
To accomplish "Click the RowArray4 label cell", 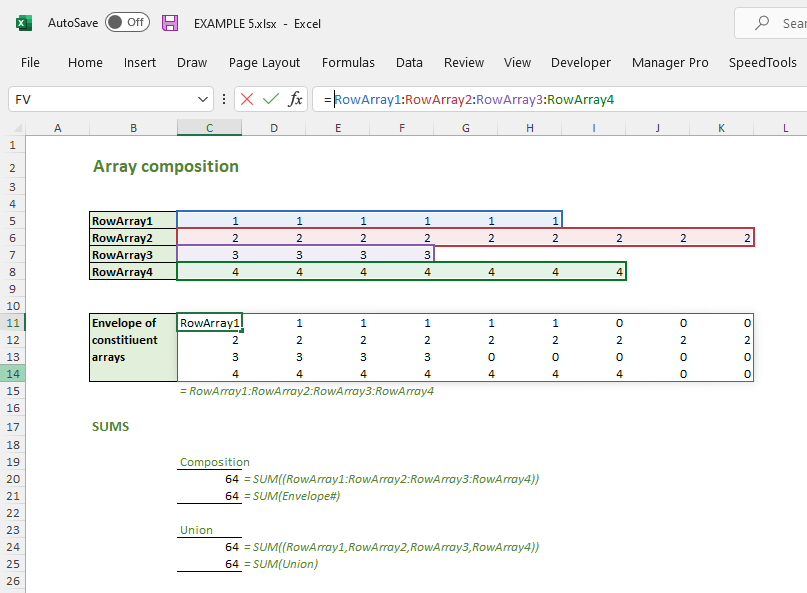I will (x=133, y=271).
